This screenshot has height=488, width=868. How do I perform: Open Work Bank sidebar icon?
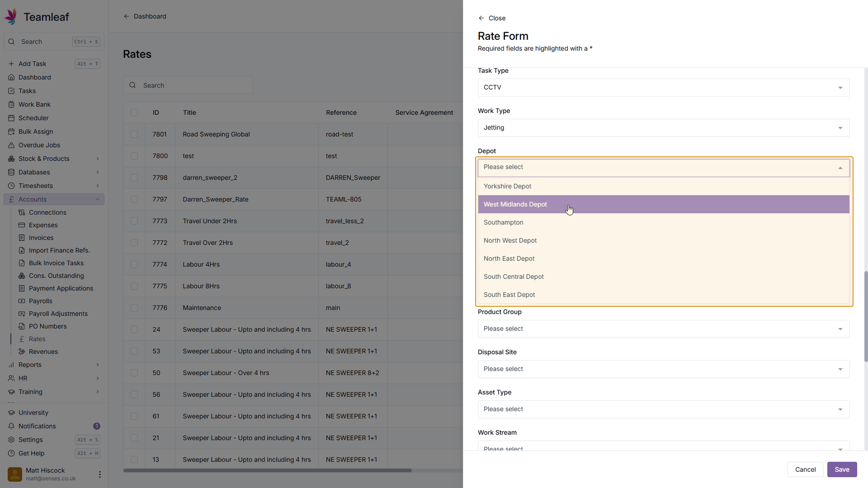[x=11, y=104]
